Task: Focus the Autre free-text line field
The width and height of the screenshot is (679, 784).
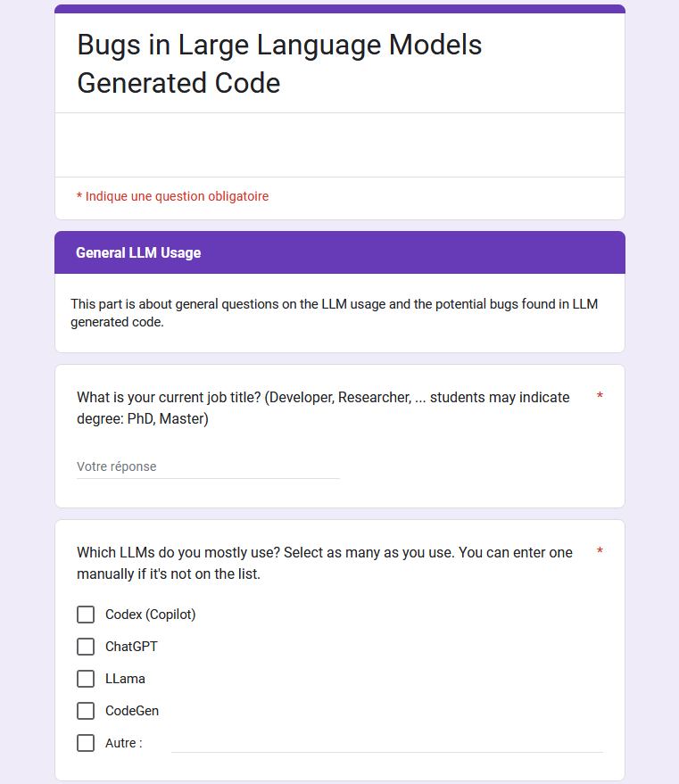Action: pyautogui.click(x=386, y=743)
